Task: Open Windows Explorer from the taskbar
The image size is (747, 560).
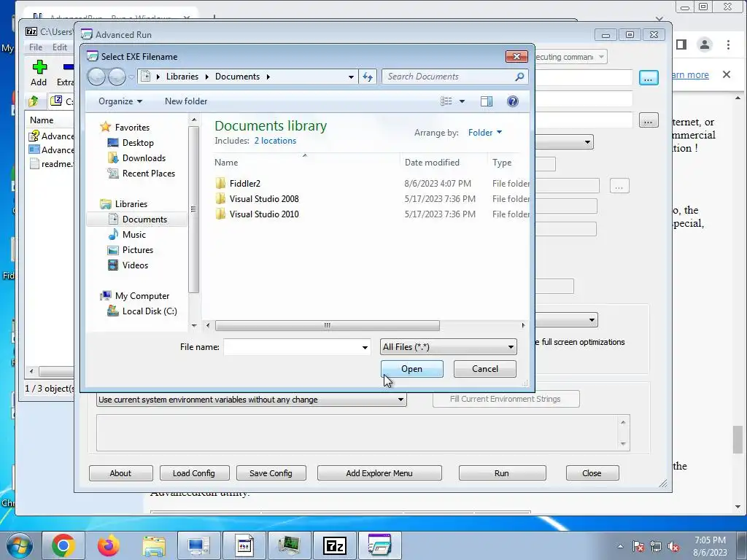Action: (x=154, y=545)
